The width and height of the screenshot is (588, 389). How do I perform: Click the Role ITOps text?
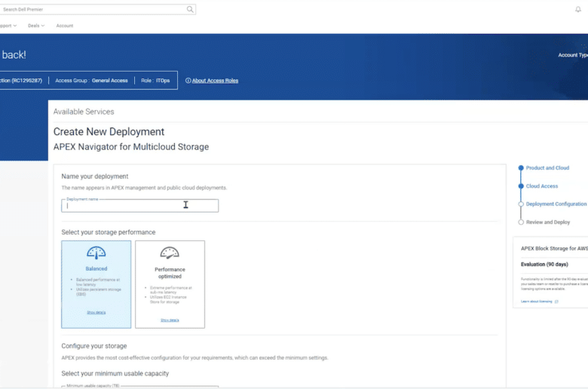[155, 81]
